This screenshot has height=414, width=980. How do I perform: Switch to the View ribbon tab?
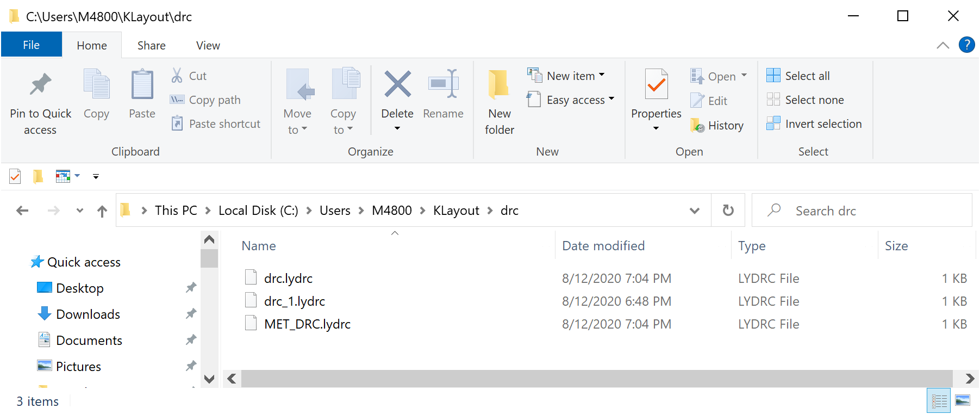click(x=208, y=46)
